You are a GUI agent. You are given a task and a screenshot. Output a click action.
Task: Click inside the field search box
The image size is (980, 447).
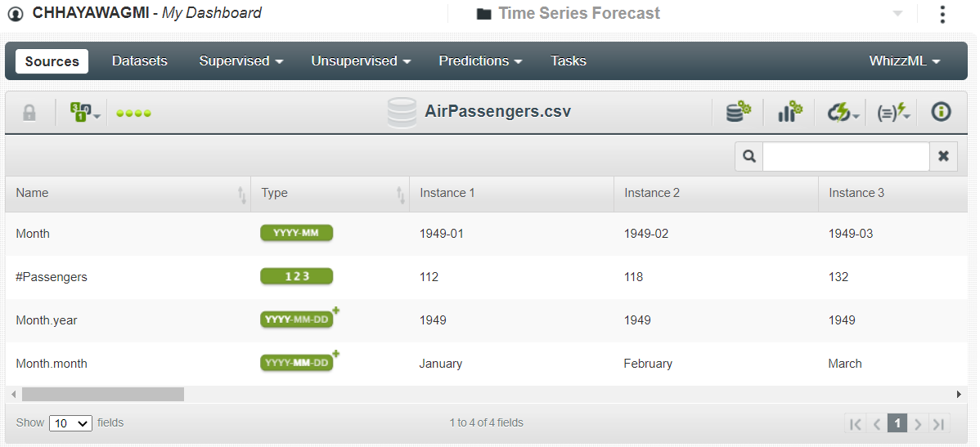pyautogui.click(x=846, y=156)
